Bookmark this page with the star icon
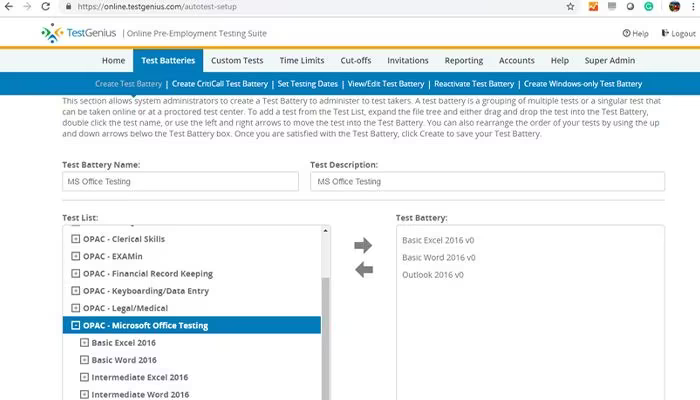 (x=570, y=7)
